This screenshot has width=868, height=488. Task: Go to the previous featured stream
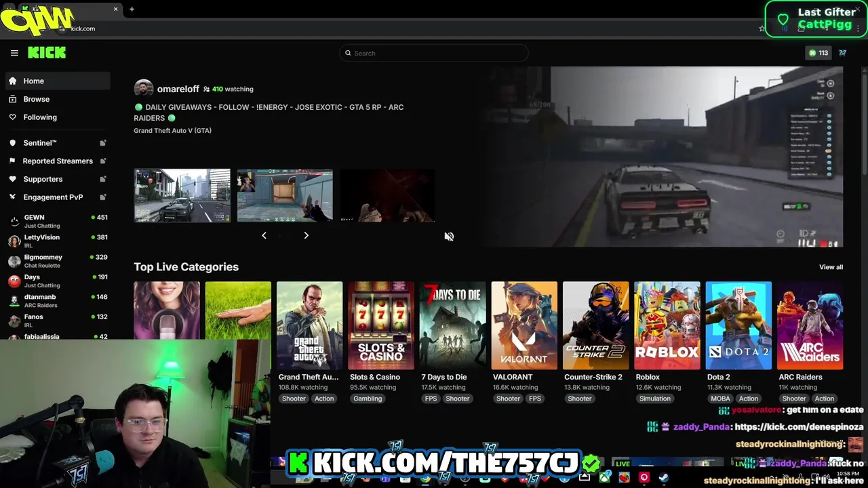pyautogui.click(x=264, y=235)
